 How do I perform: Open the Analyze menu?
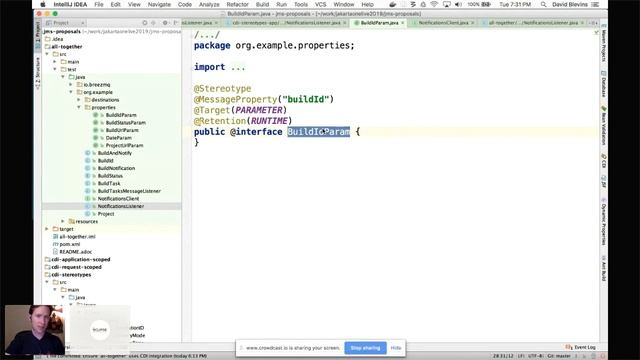209,4
